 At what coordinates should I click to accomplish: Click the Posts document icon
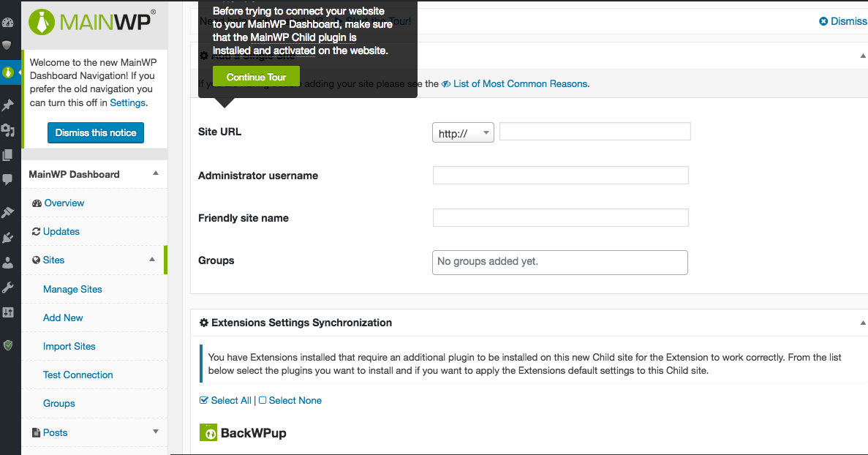pyautogui.click(x=37, y=433)
